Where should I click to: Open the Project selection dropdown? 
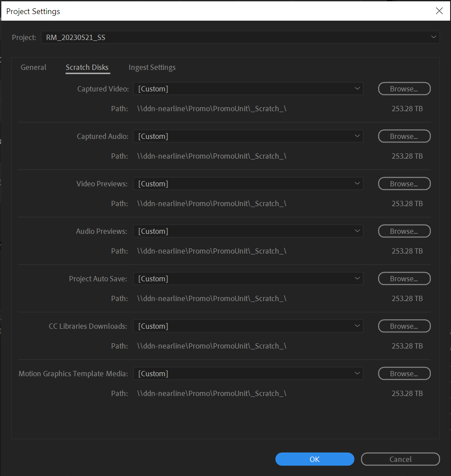pyautogui.click(x=240, y=37)
